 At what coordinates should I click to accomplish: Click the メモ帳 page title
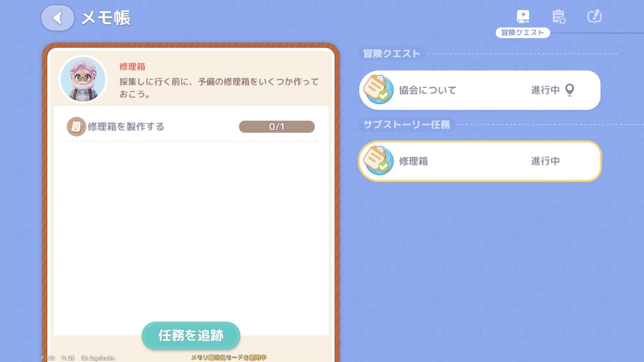[106, 18]
